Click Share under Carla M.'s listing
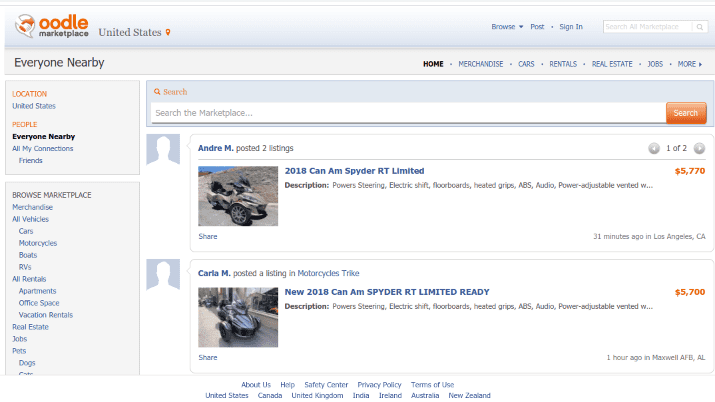 pyautogui.click(x=208, y=358)
